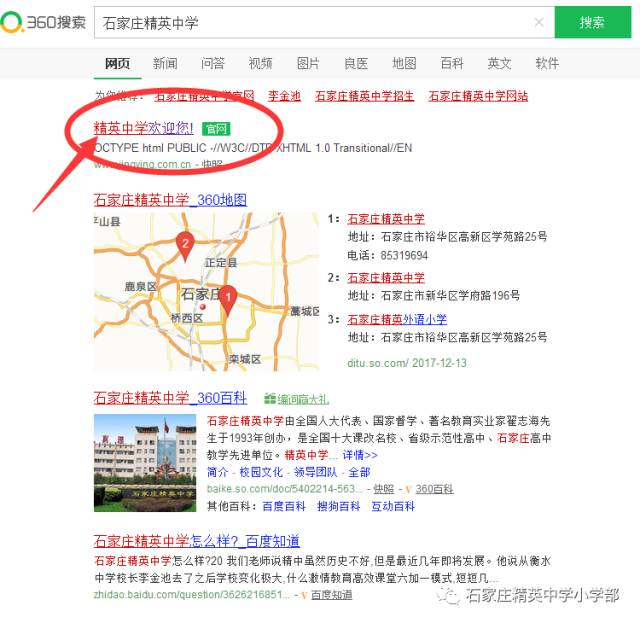This screenshot has height=623, width=640.
Task: Open the 地图 tab
Action: point(404,63)
